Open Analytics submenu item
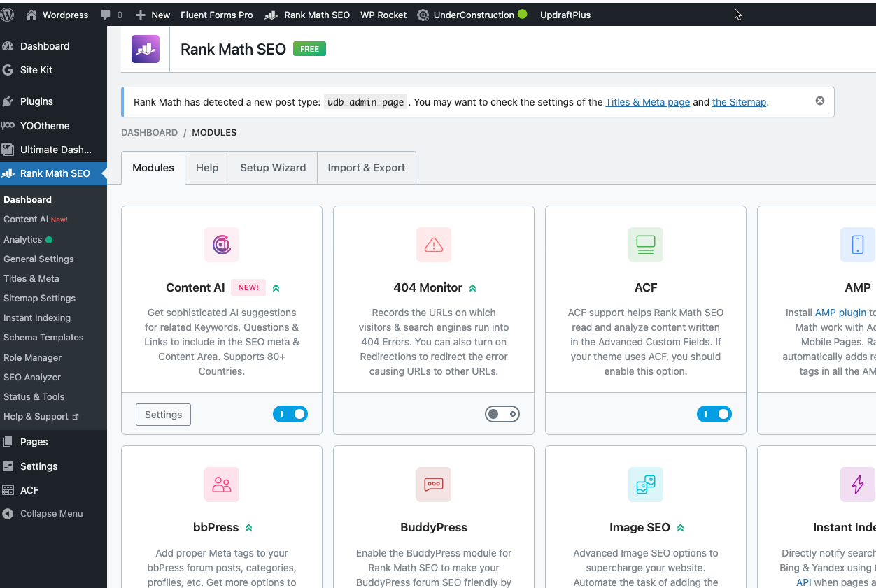The image size is (876, 588). [x=28, y=239]
